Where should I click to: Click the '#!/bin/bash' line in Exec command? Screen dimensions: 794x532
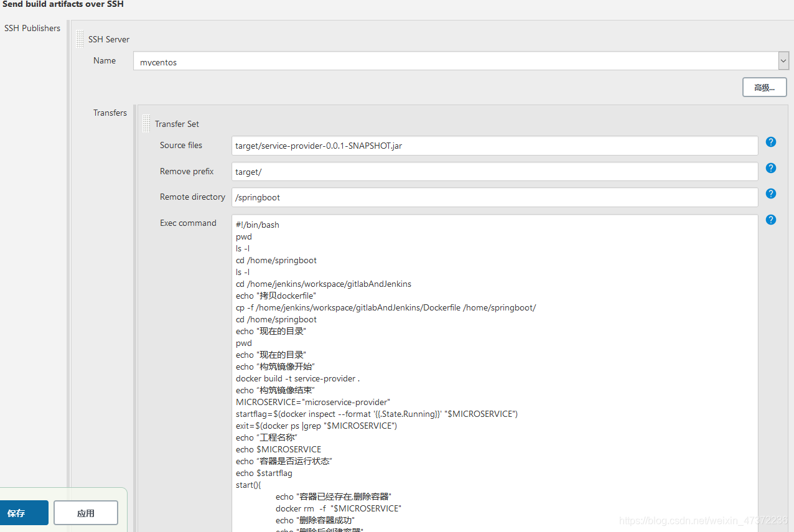258,225
